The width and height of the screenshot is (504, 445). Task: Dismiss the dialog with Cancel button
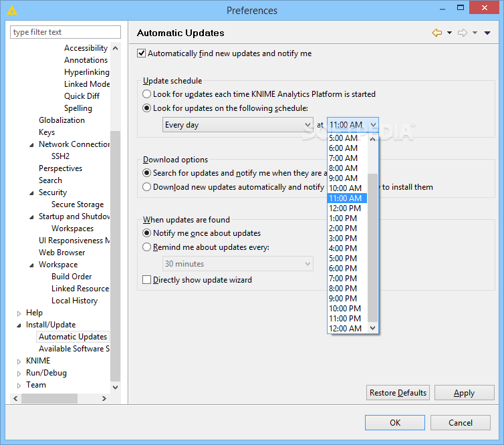pos(461,422)
